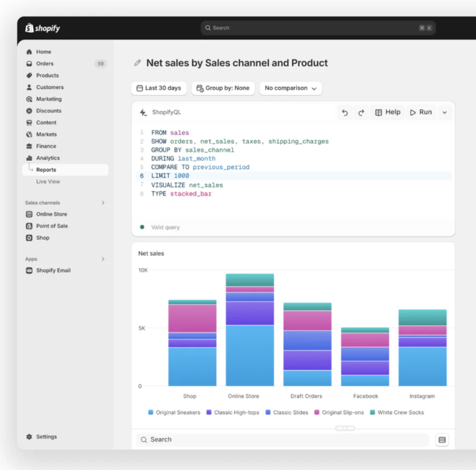Viewport: 476px width, 470px height.
Task: Click the Shopify Email app icon
Action: (29, 270)
